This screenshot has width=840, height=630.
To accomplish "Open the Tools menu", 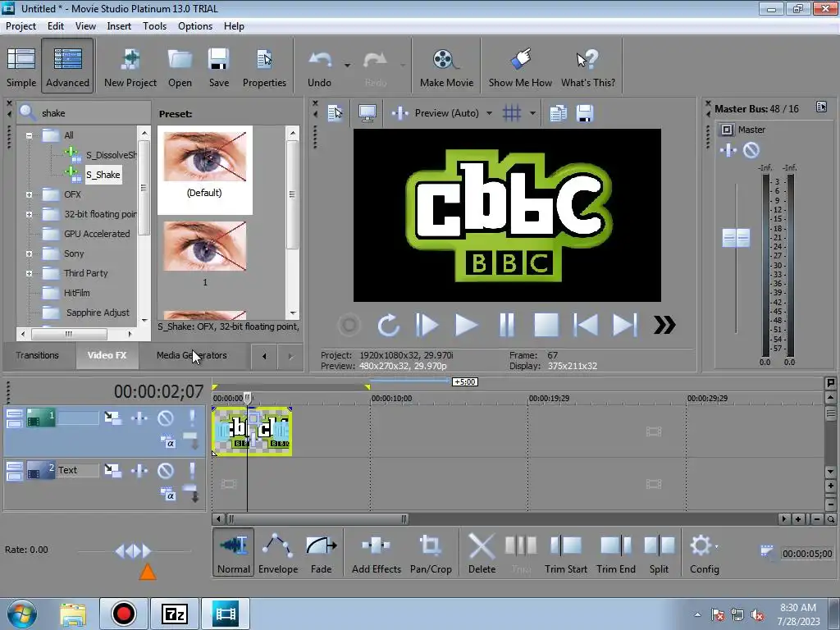I will pos(154,25).
